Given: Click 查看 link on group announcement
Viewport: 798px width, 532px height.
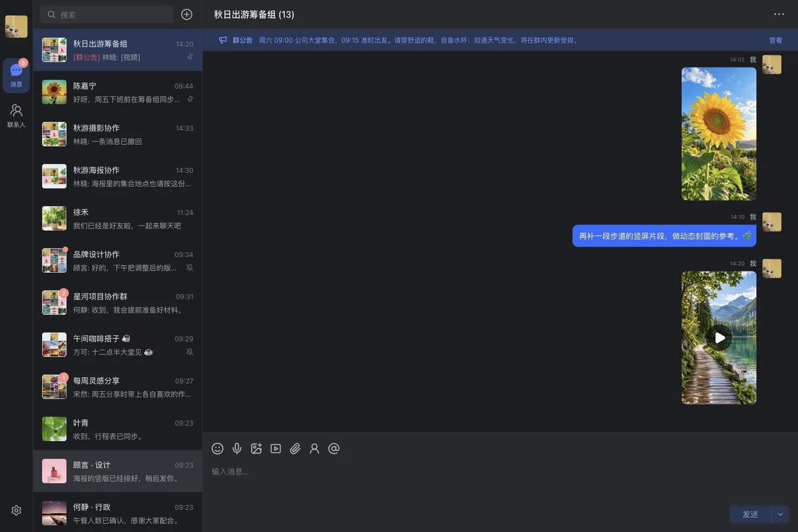Looking at the screenshot, I should tap(775, 40).
